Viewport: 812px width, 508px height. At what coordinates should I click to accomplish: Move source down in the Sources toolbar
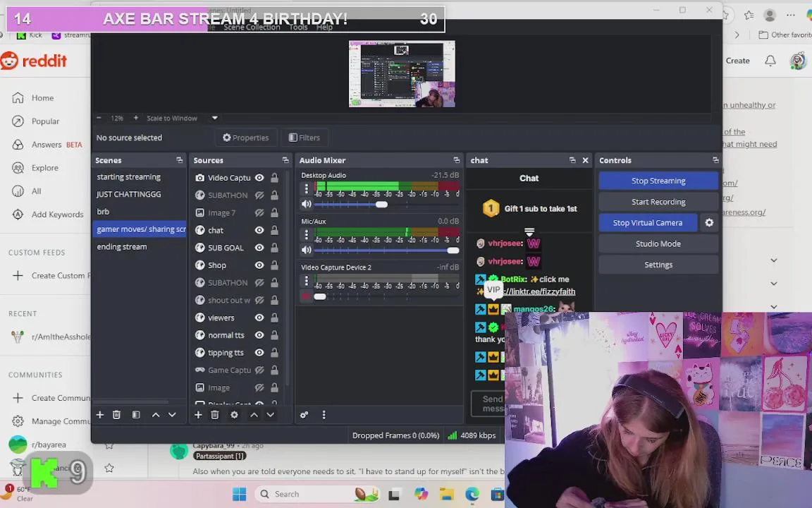(x=271, y=415)
